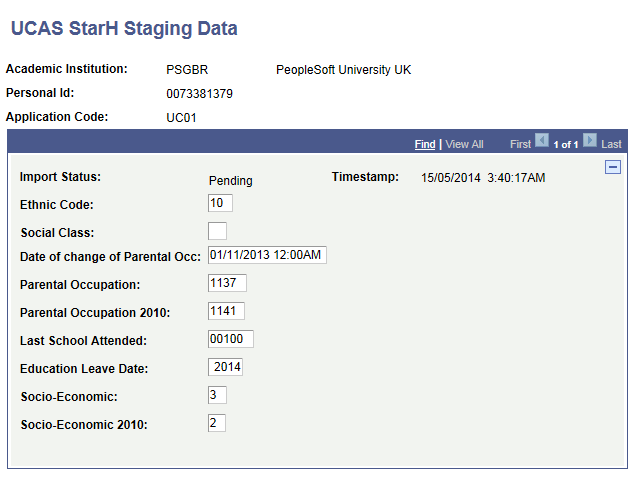Click the Last navigation link
636x485 pixels.
(612, 145)
